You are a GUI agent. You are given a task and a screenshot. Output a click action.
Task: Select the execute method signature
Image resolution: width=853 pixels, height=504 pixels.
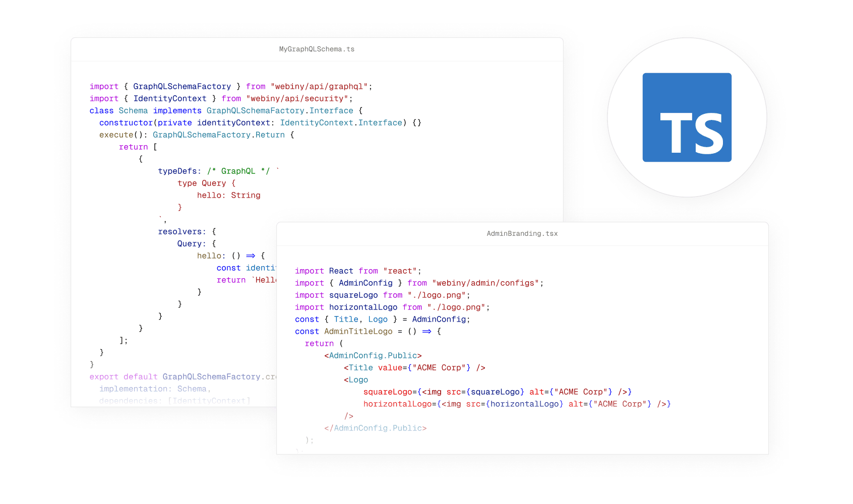[195, 135]
